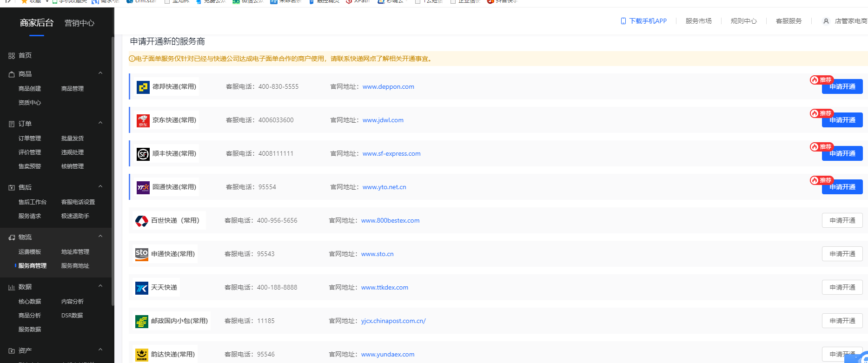Image resolution: width=868 pixels, height=363 pixels.
Task: Open 运费模板 in sidebar
Action: pos(30,252)
